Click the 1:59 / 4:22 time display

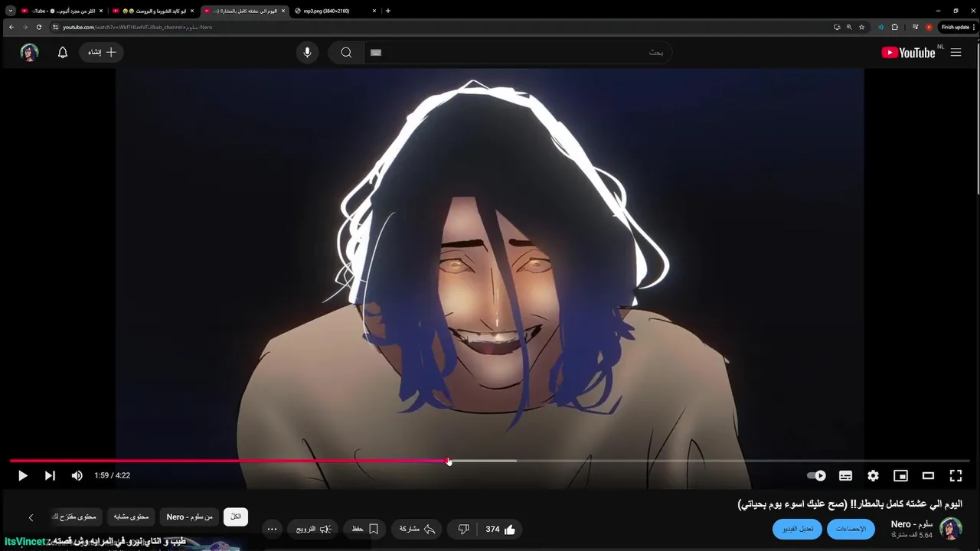coord(113,475)
